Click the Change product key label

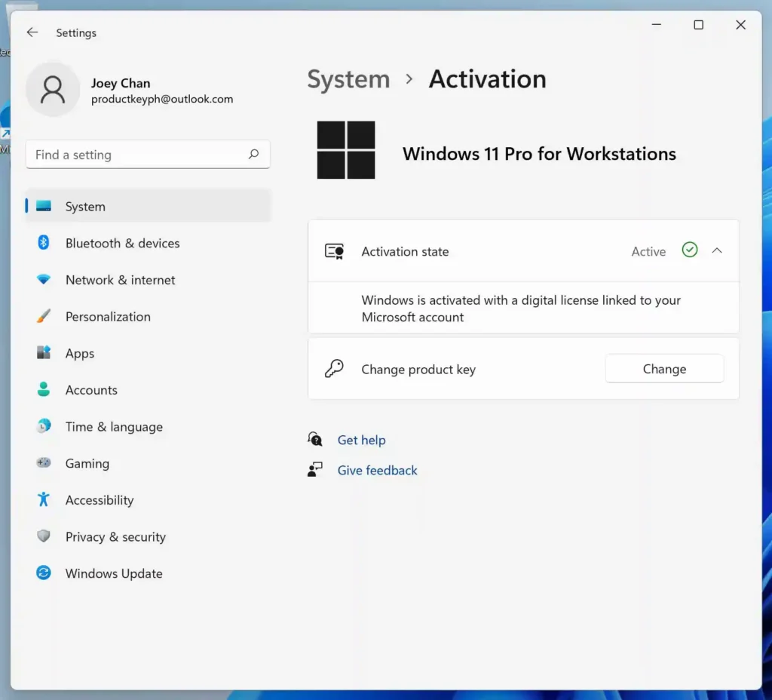point(418,370)
